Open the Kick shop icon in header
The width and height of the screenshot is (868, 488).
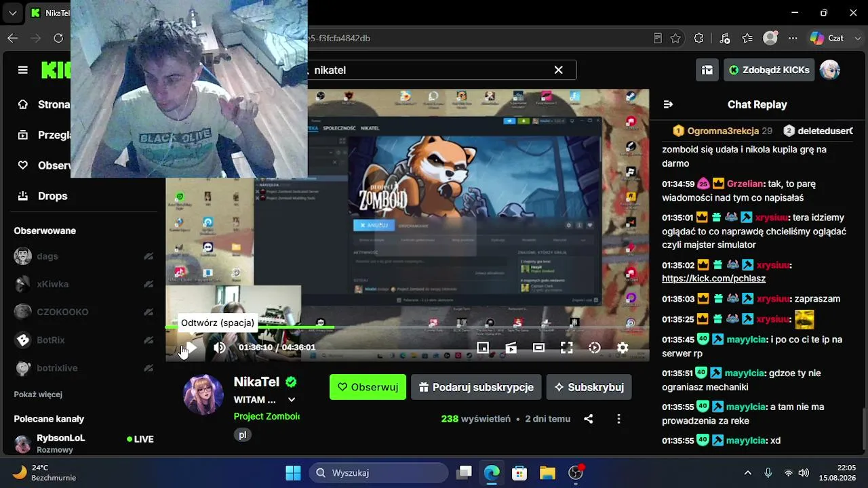(707, 70)
